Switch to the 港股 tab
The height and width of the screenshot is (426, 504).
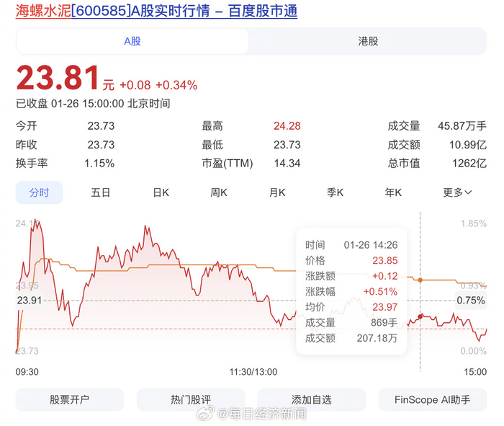coord(368,41)
